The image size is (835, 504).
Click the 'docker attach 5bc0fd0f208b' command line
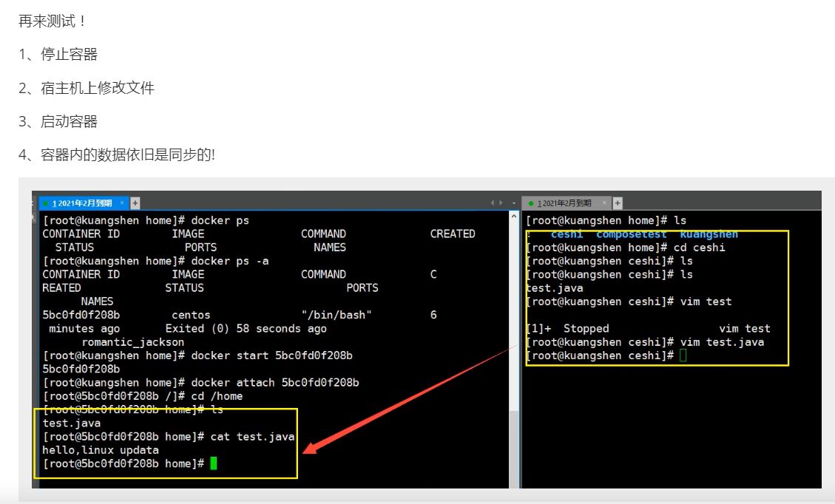200,383
